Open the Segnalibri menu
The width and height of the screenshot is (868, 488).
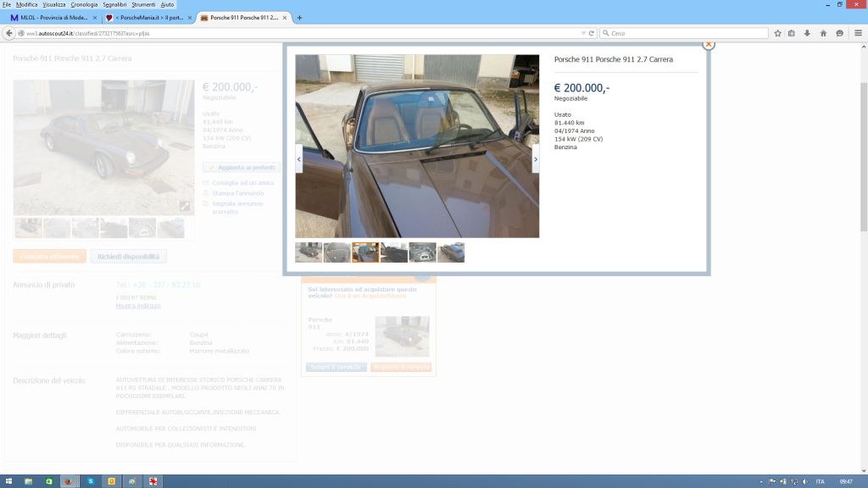point(114,4)
